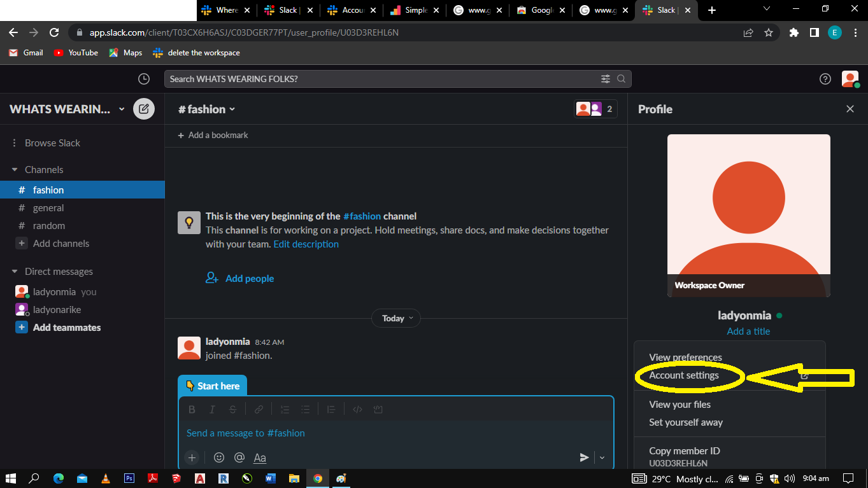Toggle bold formatting in the message composer
The width and height of the screenshot is (868, 488).
coord(192,410)
